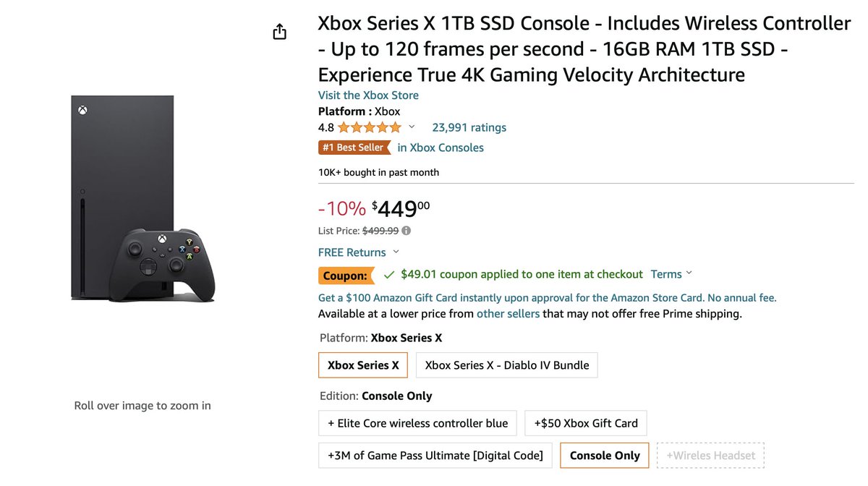Viewport: 868px width, 486px height.
Task: Select the +$50 Xbox Gift Card edition
Action: (586, 423)
